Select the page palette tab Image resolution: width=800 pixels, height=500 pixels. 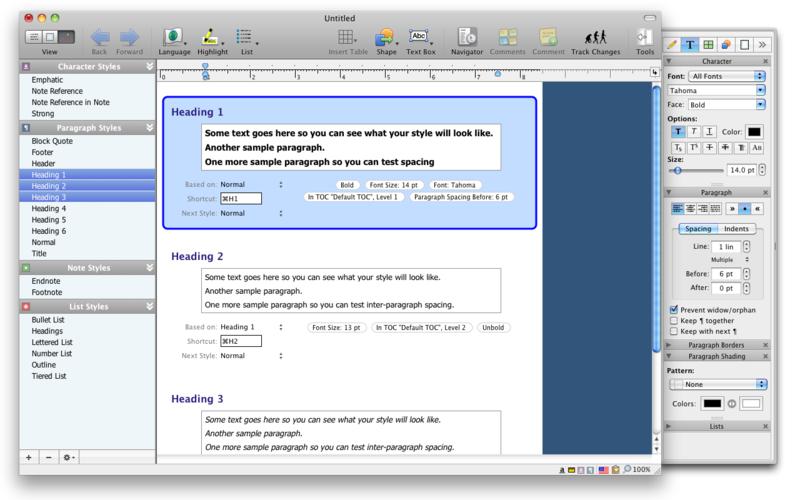click(x=744, y=45)
